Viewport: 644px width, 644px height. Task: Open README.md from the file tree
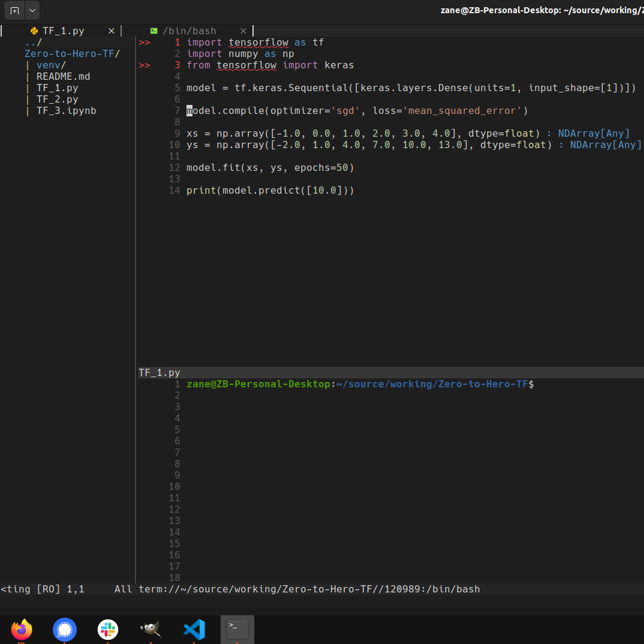[63, 77]
